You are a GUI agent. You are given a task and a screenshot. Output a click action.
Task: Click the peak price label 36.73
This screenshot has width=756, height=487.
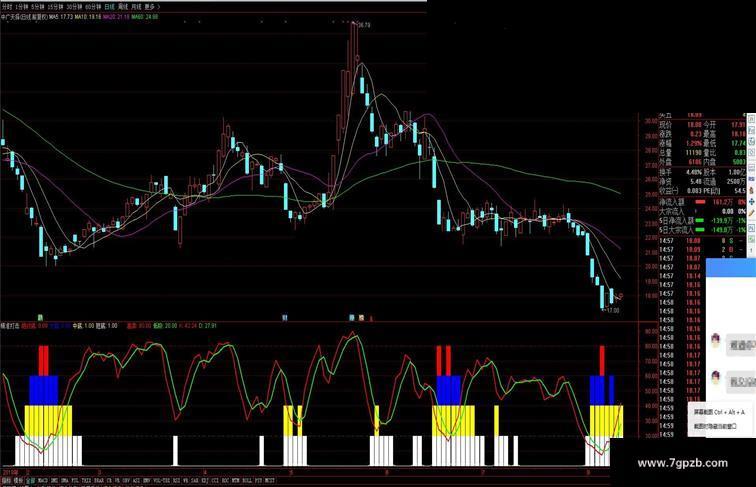pyautogui.click(x=364, y=25)
